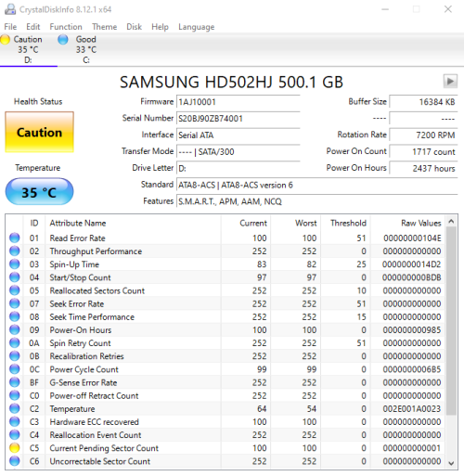Image resolution: width=464 pixels, height=476 pixels.
Task: Click status orb for Temperature attribute row
Action: point(15,408)
